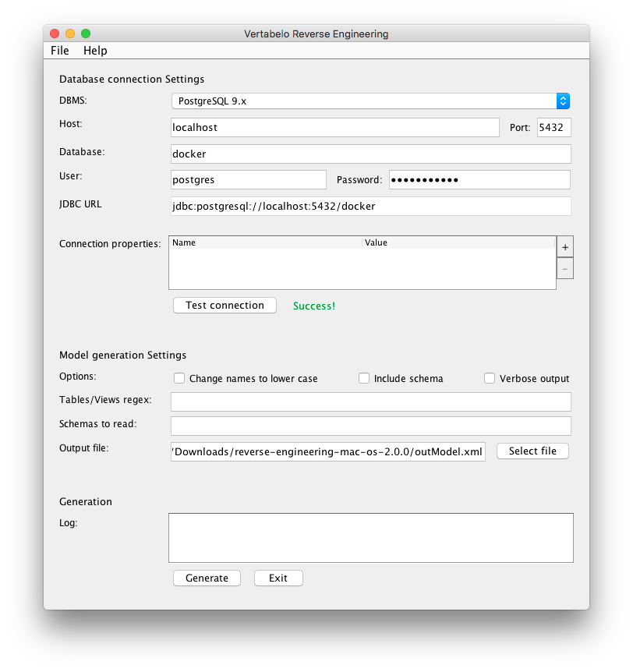The height and width of the screenshot is (672, 633).
Task: Enable Change names to lower case
Action: point(179,378)
